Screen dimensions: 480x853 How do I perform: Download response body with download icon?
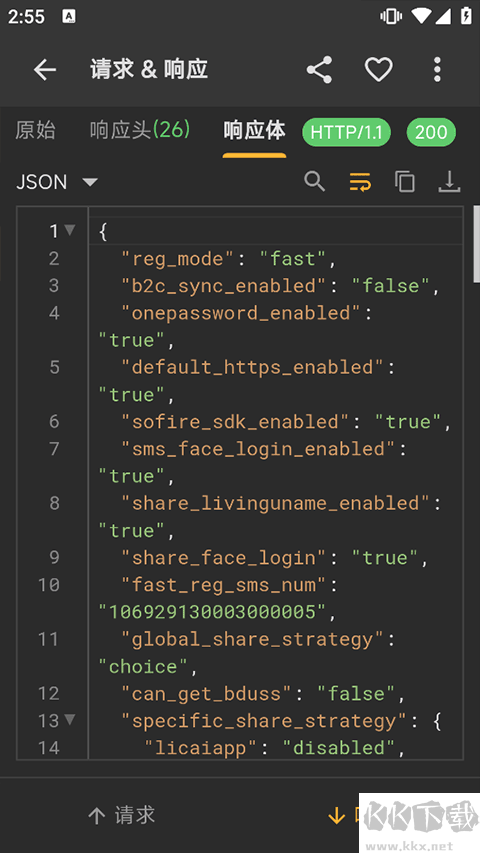[x=450, y=181]
